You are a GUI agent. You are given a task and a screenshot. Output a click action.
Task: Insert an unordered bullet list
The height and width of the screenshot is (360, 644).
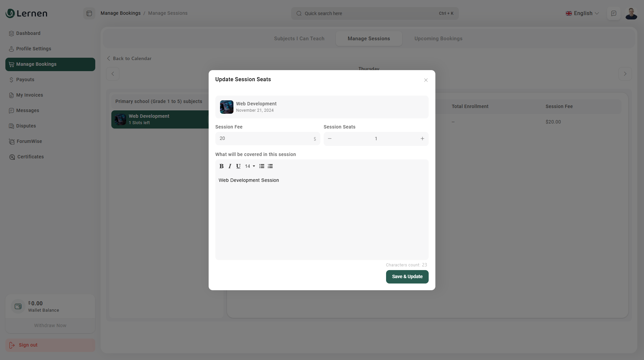[262, 166]
